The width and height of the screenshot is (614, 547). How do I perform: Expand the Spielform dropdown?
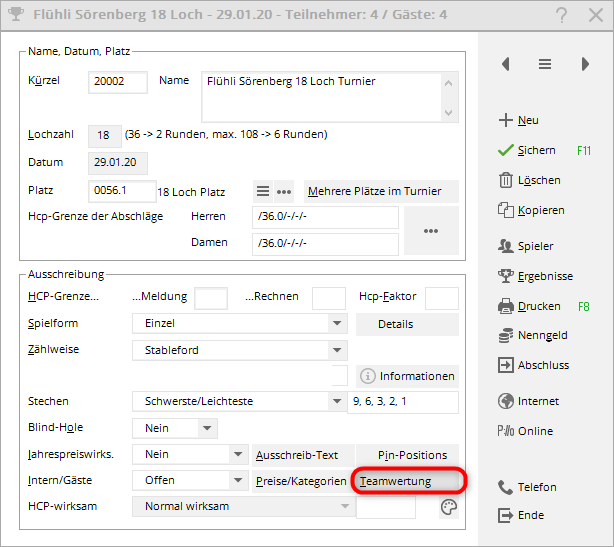337,324
